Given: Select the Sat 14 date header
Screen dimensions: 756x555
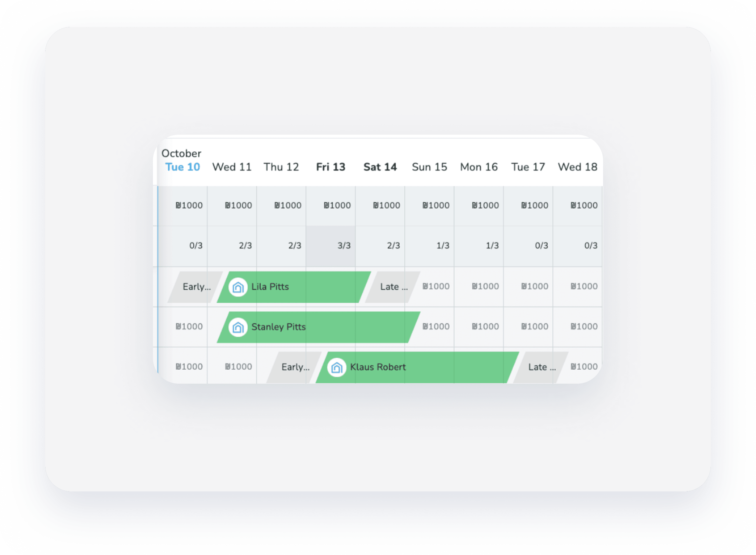Looking at the screenshot, I should pos(380,167).
